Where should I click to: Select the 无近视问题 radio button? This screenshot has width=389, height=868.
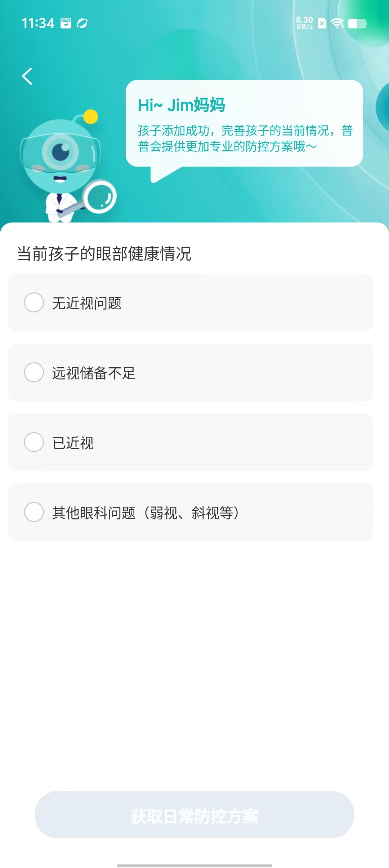pos(34,302)
